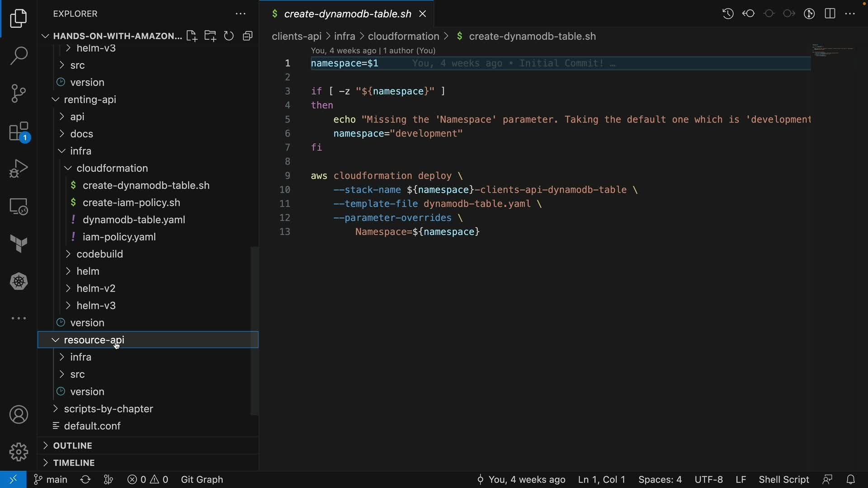The image size is (868, 488).
Task: Open the Run and Debug view
Action: point(19,169)
